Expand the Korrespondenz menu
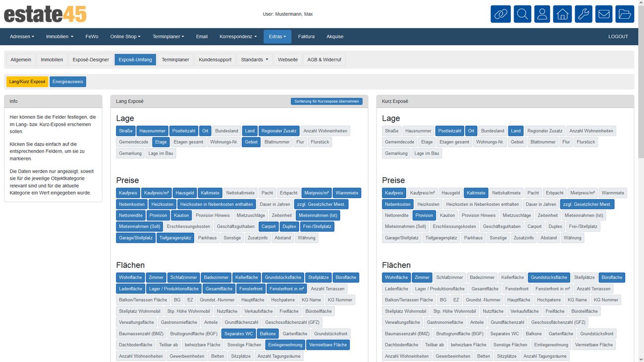This screenshot has width=644, height=362. [238, 37]
